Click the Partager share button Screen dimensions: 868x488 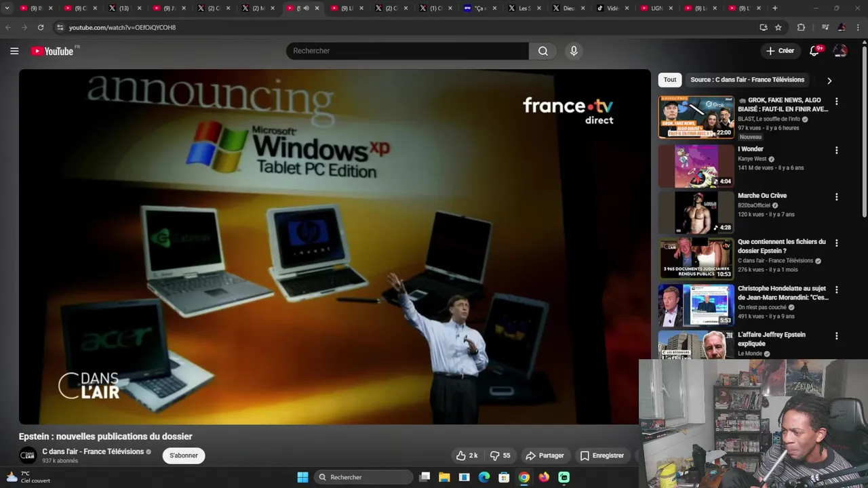[x=545, y=455]
